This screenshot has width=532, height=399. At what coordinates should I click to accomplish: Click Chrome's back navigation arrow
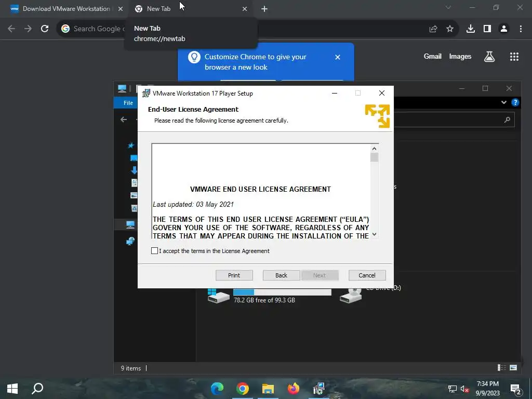pyautogui.click(x=11, y=29)
